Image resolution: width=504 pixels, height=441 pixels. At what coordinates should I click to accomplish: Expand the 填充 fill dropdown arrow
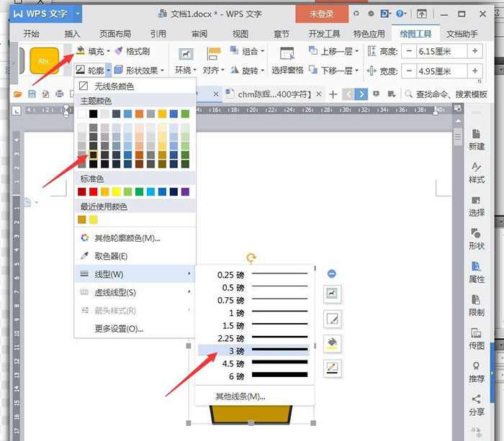pyautogui.click(x=108, y=51)
